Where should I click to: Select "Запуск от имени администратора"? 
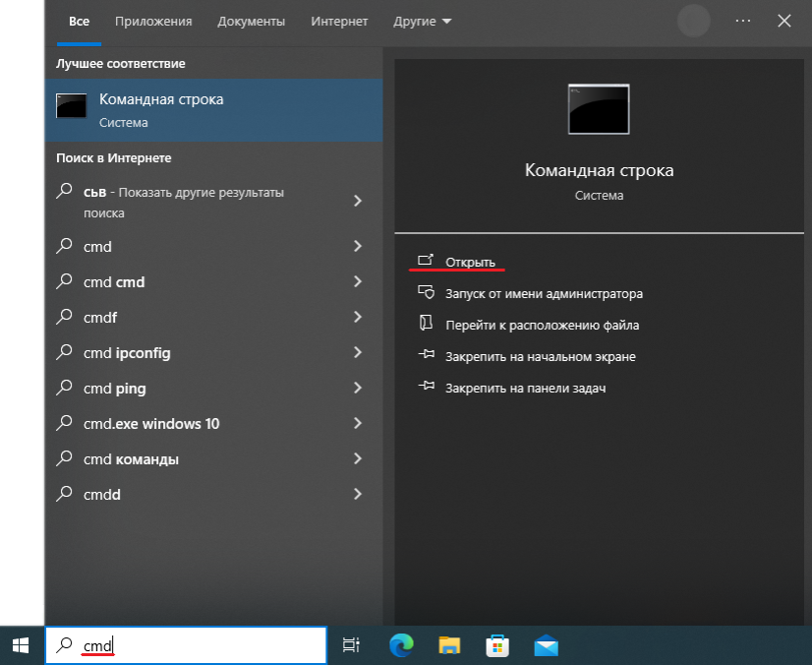[544, 293]
